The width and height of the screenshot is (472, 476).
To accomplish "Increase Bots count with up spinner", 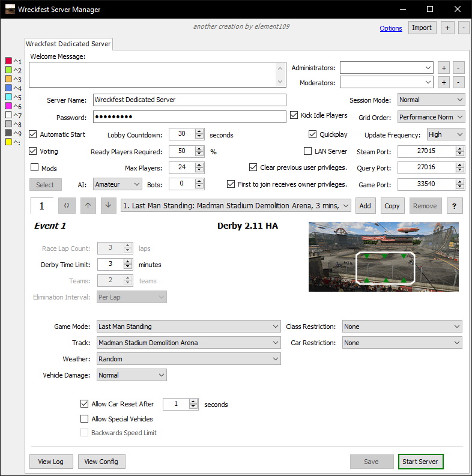I will pos(199,181).
